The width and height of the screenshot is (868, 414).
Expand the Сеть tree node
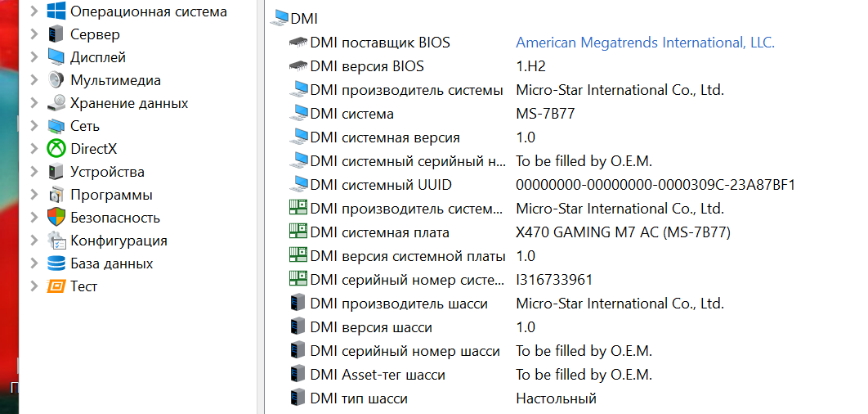point(35,126)
